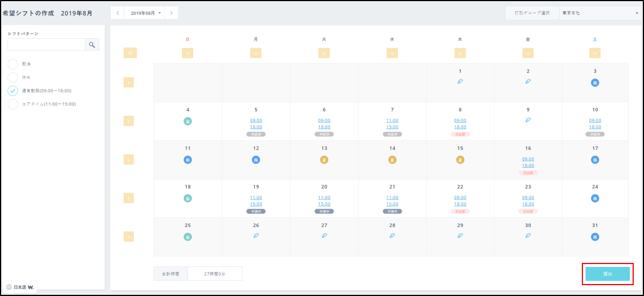
Task: Focus the シフトパターン search field
Action: point(46,45)
